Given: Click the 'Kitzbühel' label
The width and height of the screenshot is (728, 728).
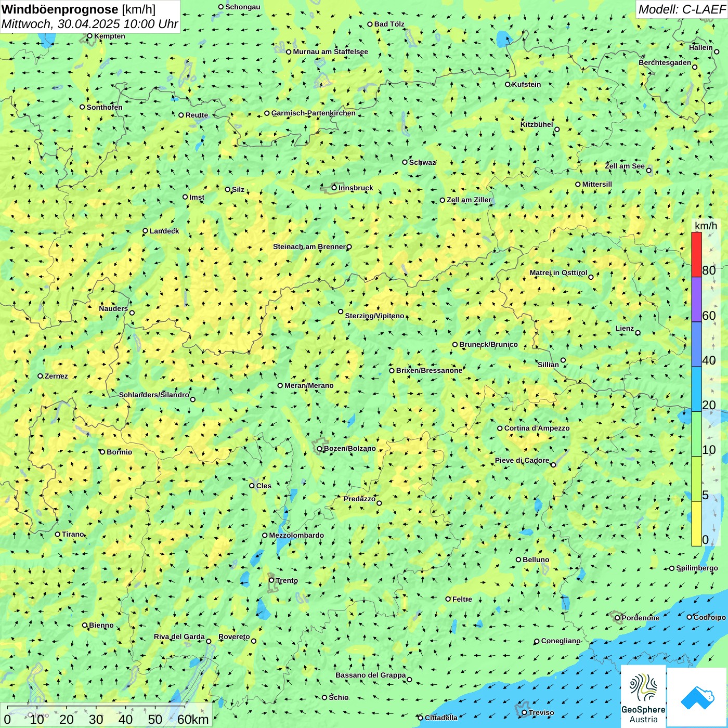Looking at the screenshot, I should click(537, 124).
